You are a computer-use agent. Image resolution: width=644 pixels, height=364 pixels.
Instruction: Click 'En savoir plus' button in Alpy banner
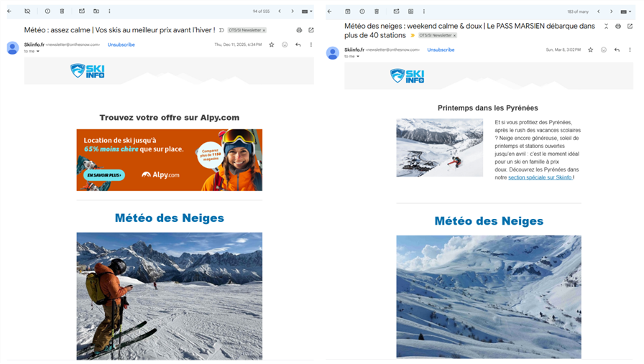[x=104, y=175]
